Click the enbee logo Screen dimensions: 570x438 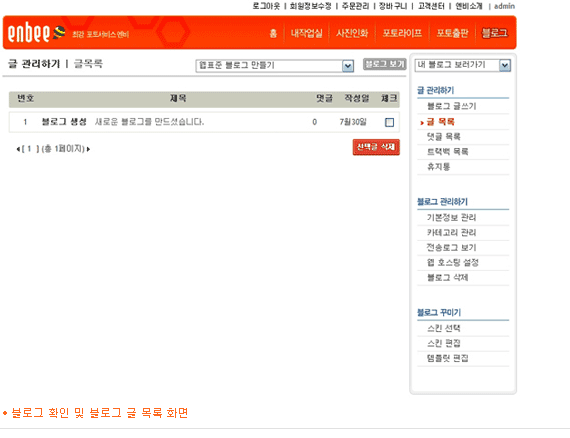(x=36, y=33)
